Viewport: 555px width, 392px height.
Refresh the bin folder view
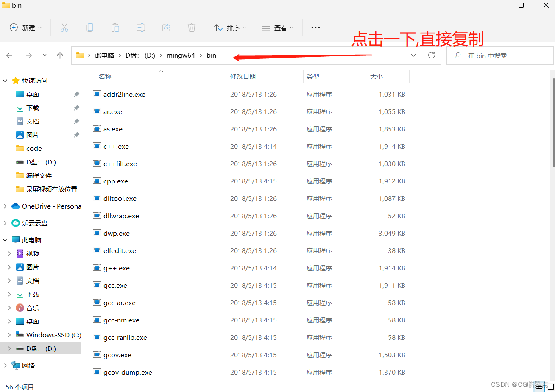click(x=432, y=55)
